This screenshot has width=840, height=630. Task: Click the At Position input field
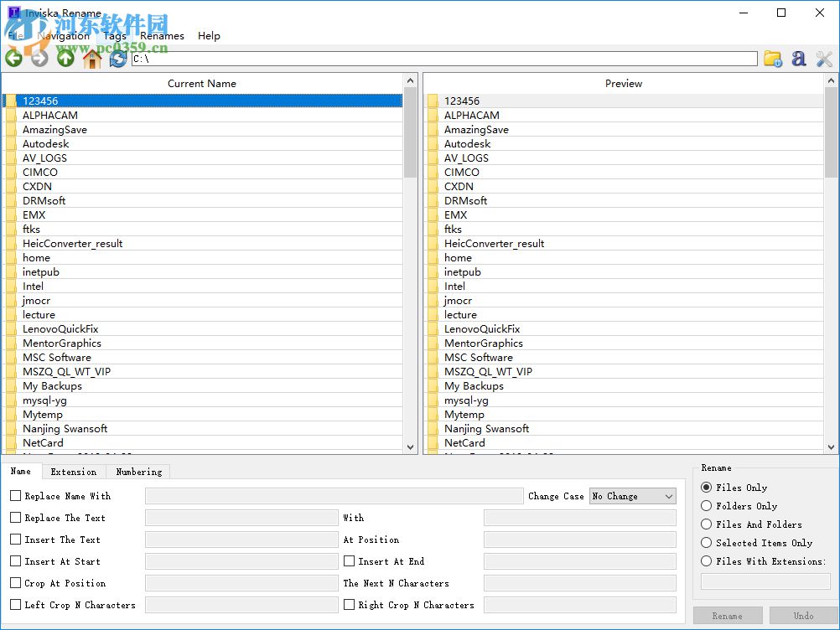(x=579, y=540)
